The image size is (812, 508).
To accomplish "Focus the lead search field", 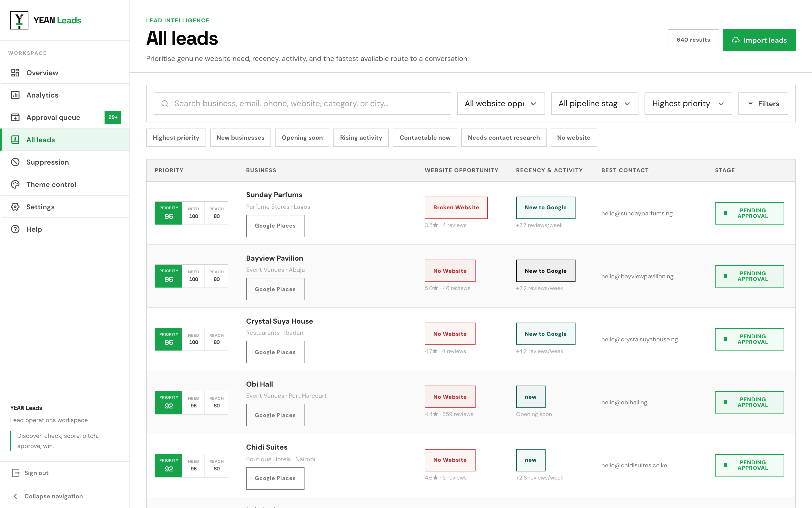I will point(302,103).
